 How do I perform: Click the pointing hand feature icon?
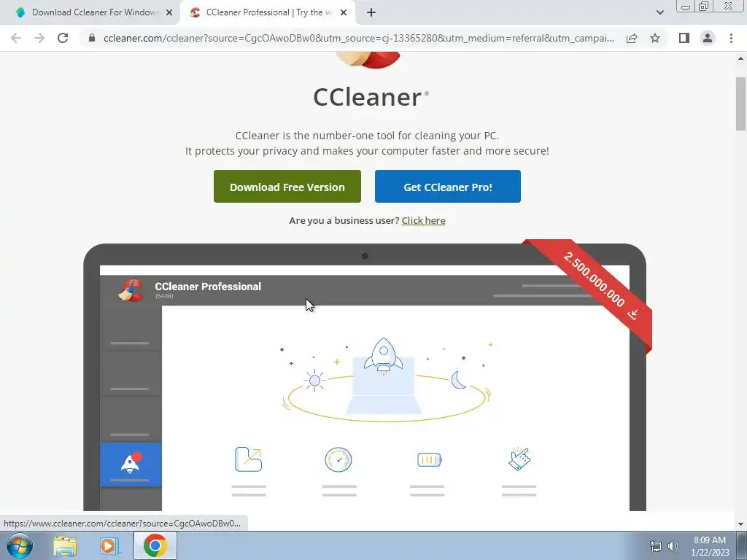tap(519, 459)
